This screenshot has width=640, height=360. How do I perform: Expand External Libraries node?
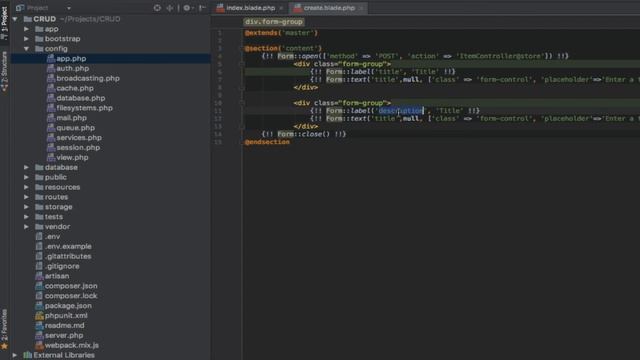[x=15, y=355]
